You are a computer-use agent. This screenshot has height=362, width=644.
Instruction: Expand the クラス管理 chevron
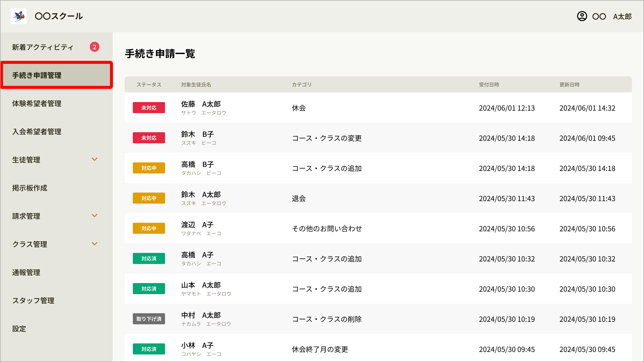pyautogui.click(x=95, y=244)
